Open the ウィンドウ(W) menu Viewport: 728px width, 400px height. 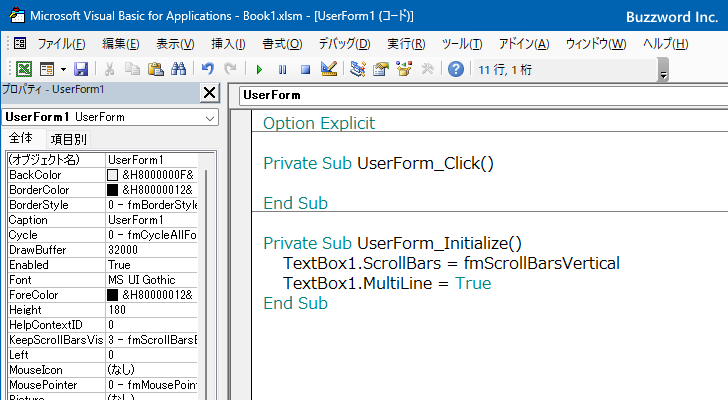596,44
